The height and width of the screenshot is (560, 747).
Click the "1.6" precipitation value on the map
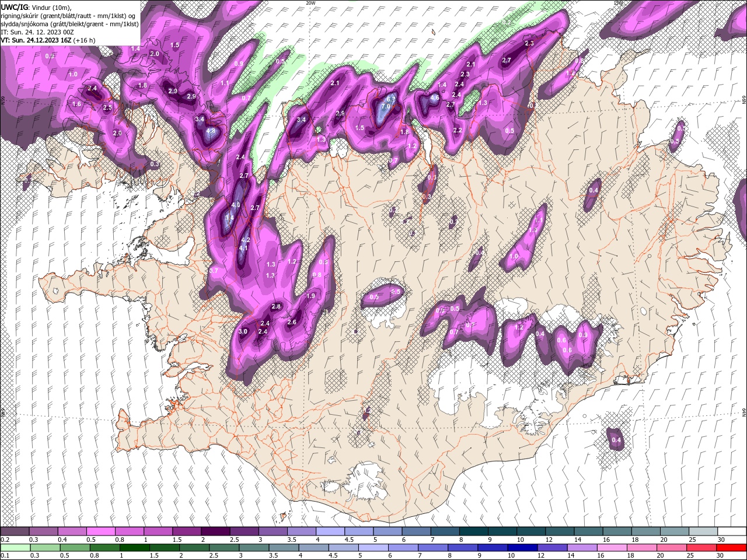(77, 104)
